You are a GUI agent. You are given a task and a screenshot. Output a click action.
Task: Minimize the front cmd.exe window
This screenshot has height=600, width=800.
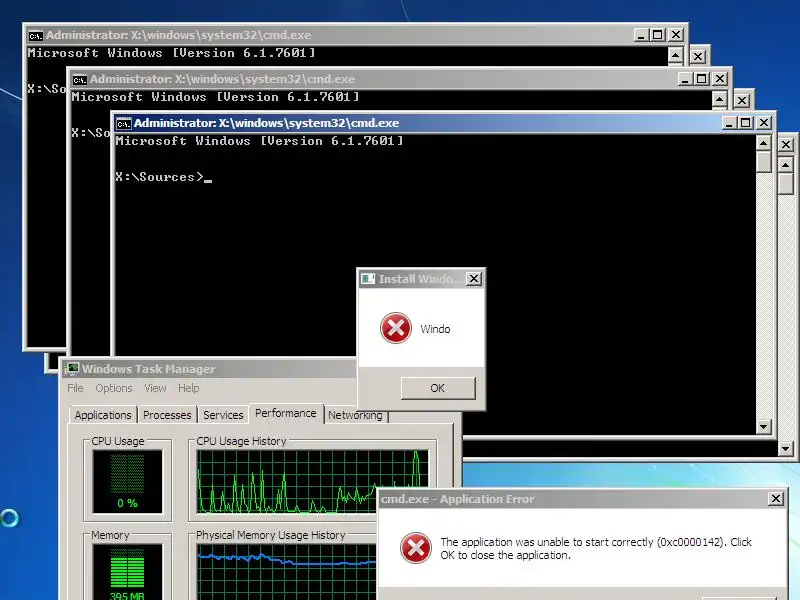[x=729, y=123]
